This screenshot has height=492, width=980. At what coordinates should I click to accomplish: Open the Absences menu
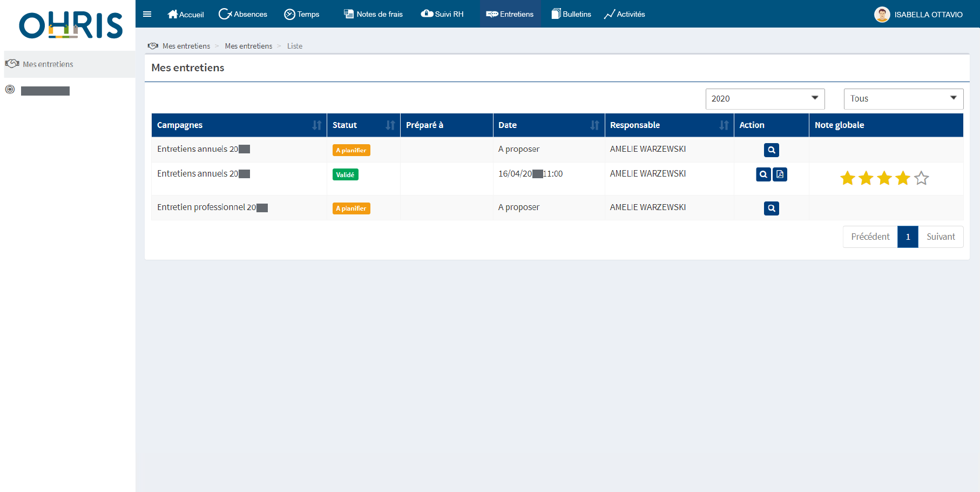pos(243,14)
